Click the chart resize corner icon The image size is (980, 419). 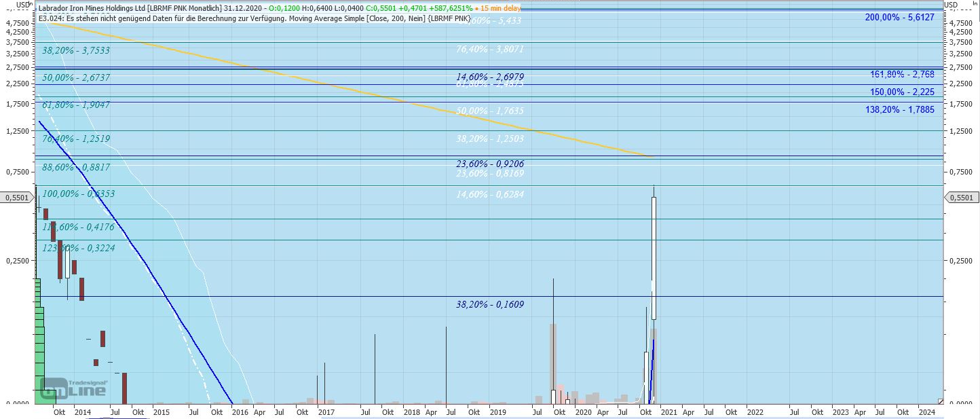(940, 401)
